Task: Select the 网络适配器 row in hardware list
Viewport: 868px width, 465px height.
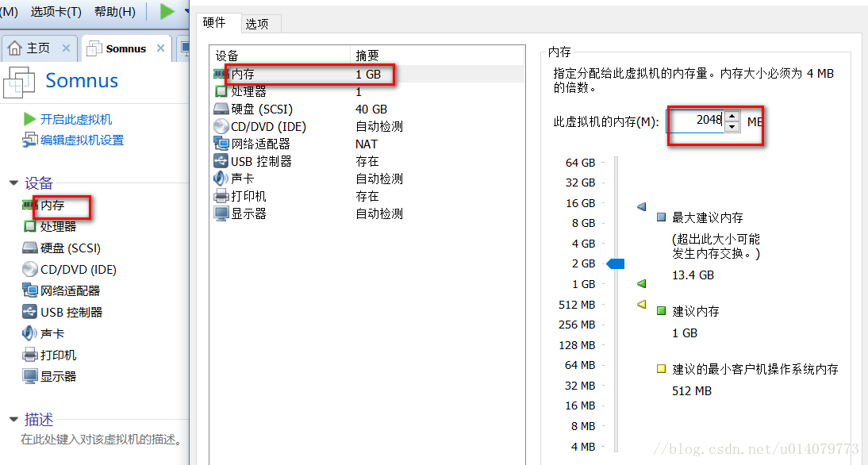Action: (x=367, y=144)
